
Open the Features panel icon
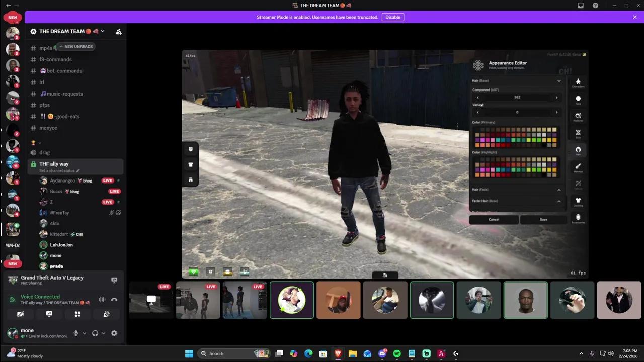click(x=578, y=116)
